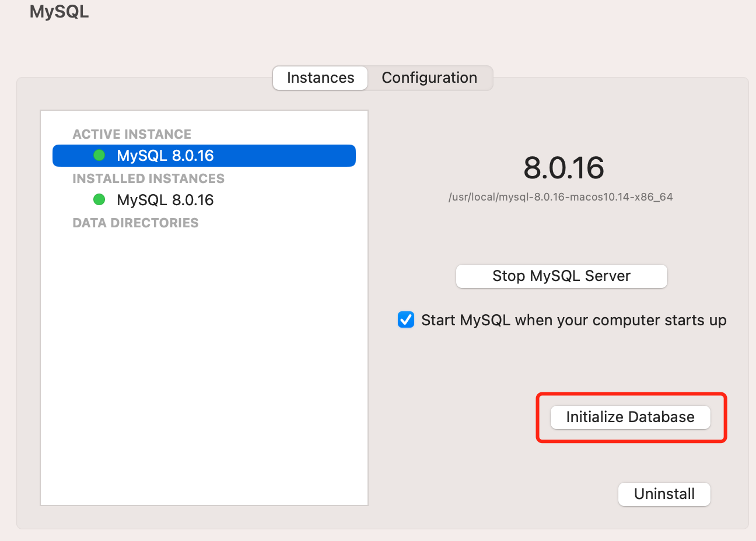Click the INSTALLED INSTANCES section header

point(148,178)
